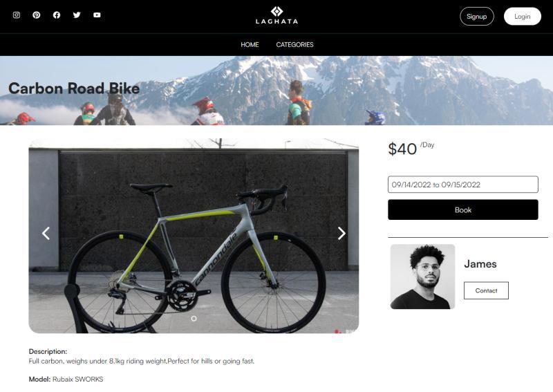
Task: Open the Instagram social link
Action: tap(17, 15)
